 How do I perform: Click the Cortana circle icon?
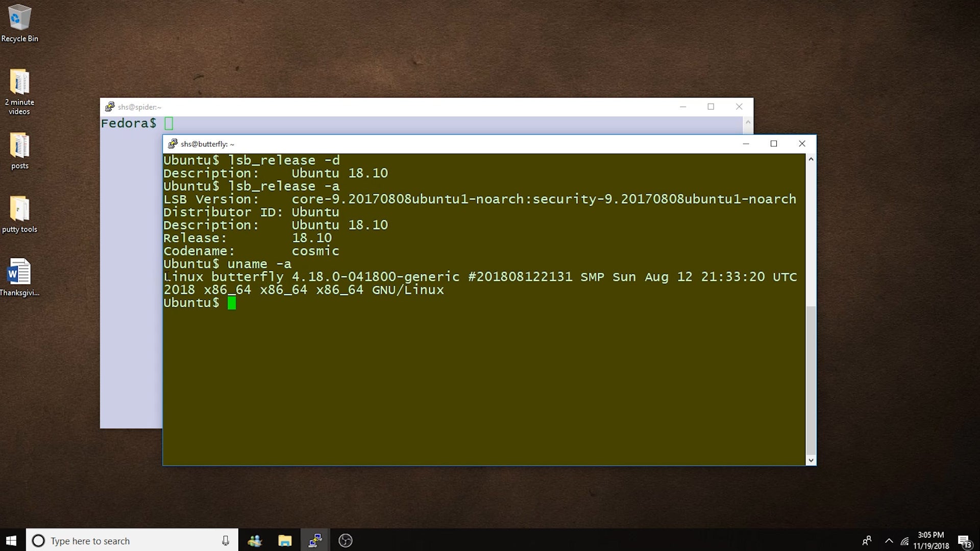coord(38,541)
